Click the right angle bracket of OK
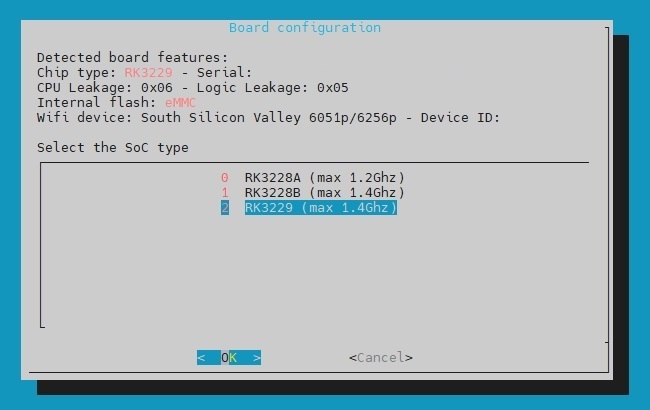The image size is (650, 410). [x=257, y=358]
